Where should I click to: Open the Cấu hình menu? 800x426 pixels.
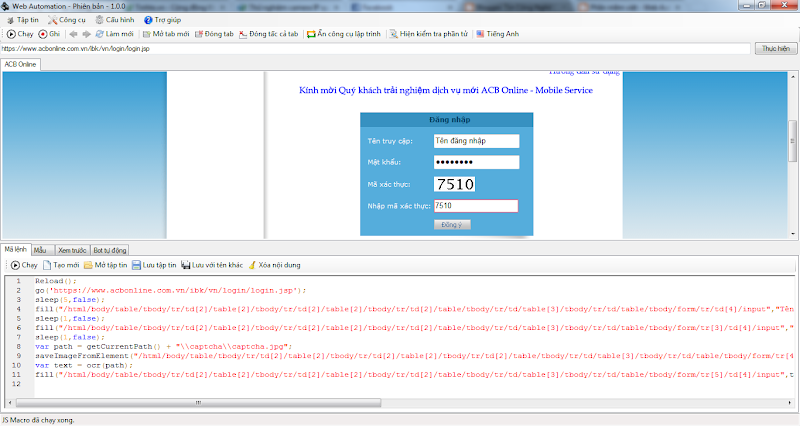[x=115, y=20]
